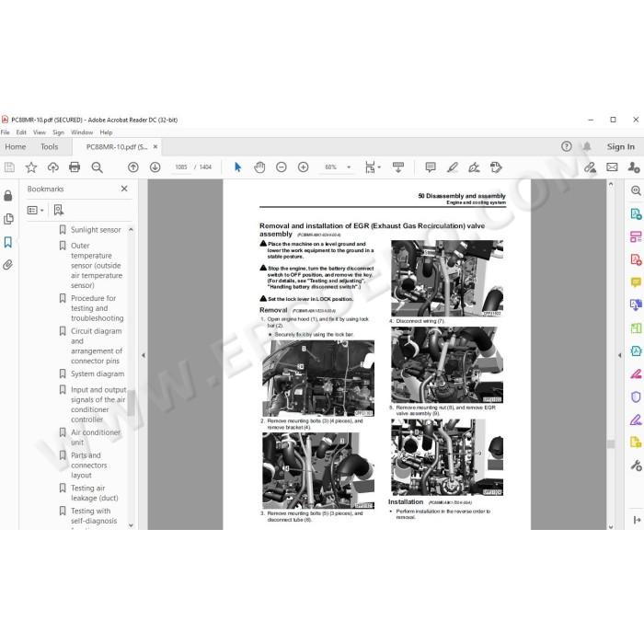Bookmark file with the star icon
The image size is (644, 644).
(x=31, y=167)
